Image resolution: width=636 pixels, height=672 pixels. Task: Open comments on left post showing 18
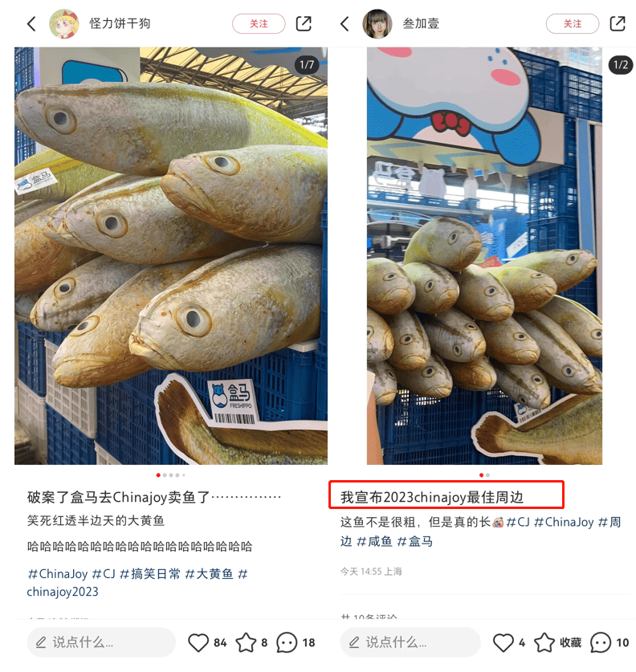287,642
